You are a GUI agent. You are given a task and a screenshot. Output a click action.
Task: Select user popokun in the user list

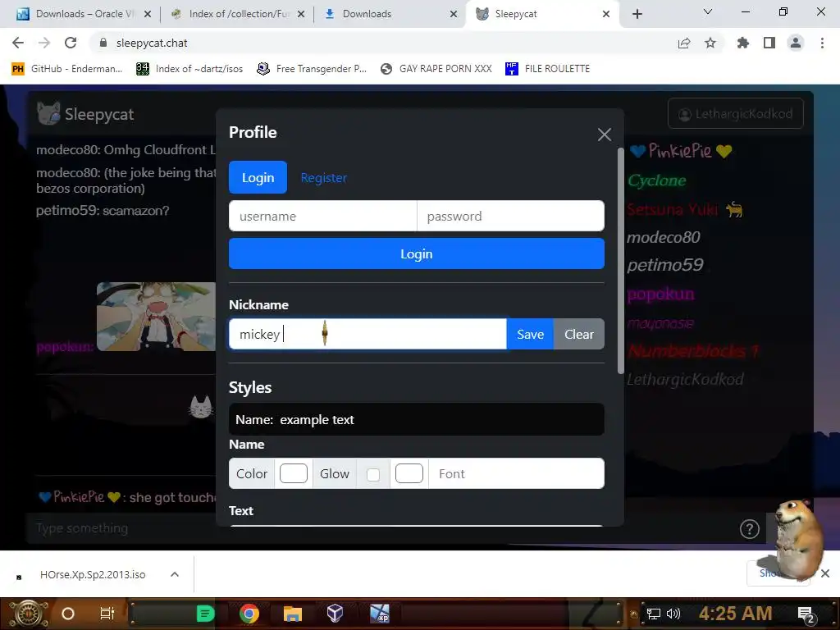[660, 294]
